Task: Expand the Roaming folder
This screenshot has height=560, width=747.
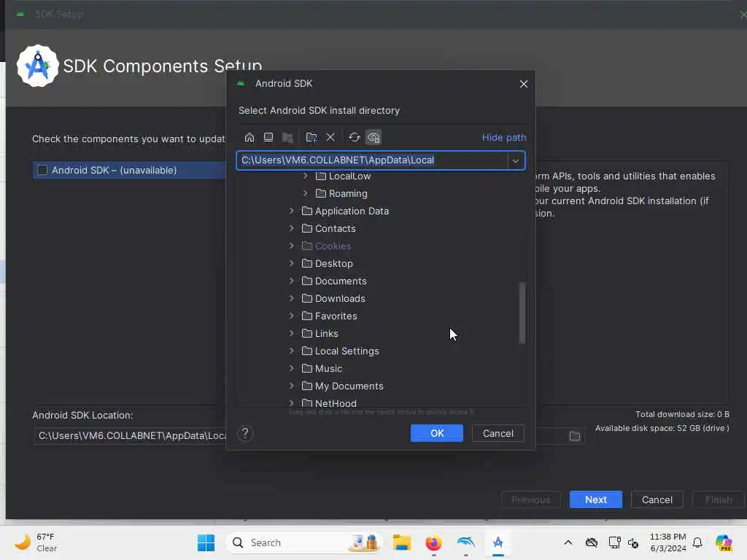Action: pos(306,193)
